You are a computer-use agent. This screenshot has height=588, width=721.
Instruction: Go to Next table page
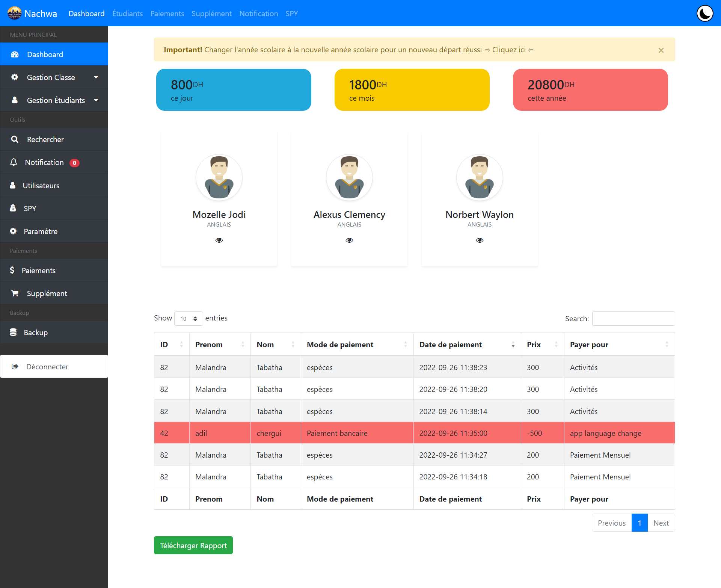661,523
